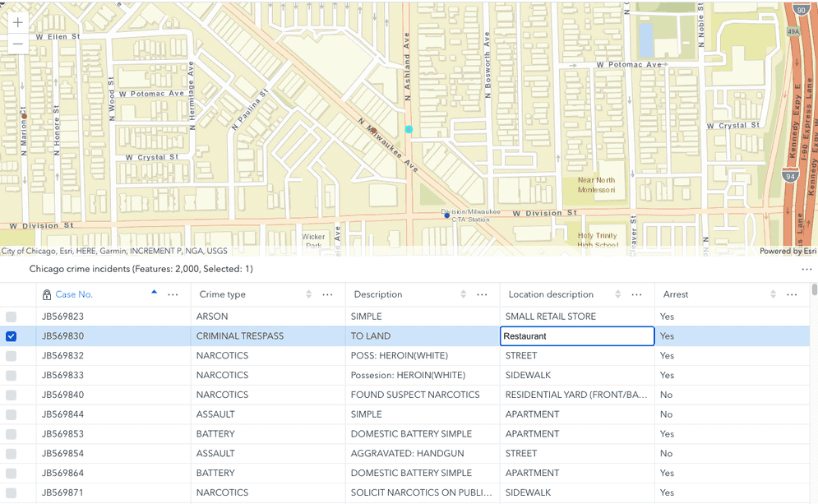Open the Powered by Esri link

point(787,251)
